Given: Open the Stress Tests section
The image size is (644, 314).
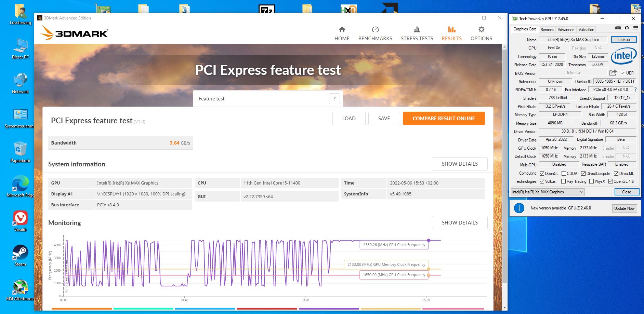Looking at the screenshot, I should (417, 33).
